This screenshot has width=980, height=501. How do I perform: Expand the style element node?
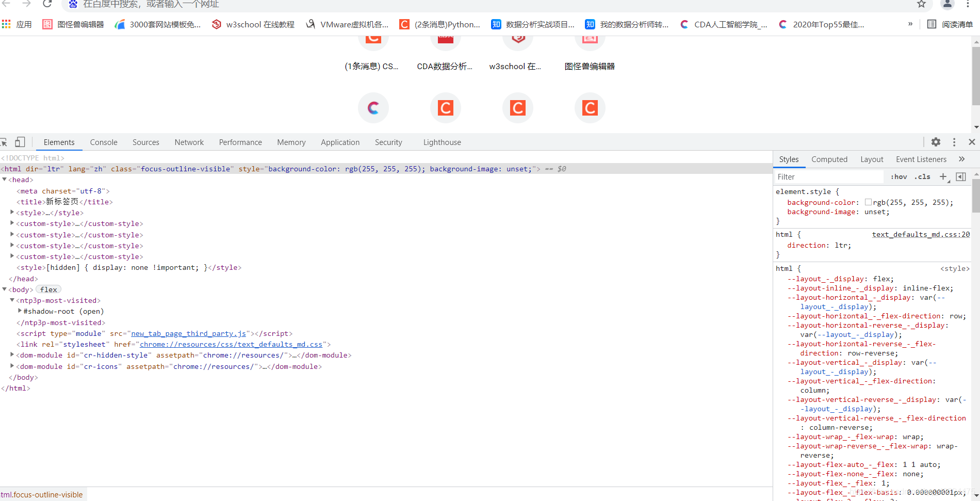(12, 213)
